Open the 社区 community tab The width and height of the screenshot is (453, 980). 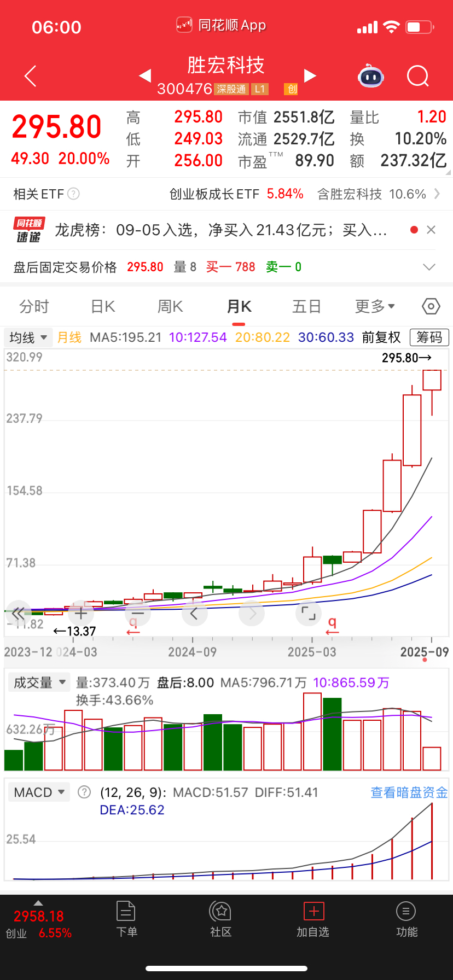(x=220, y=919)
